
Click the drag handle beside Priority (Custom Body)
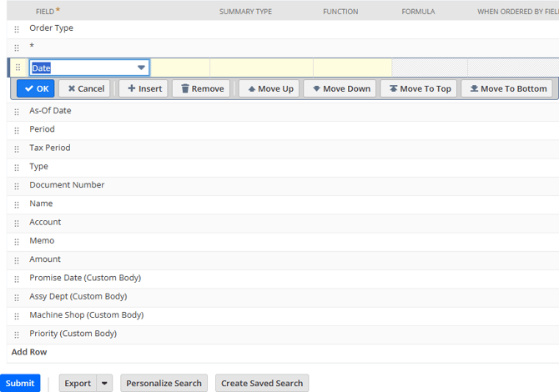(17, 334)
